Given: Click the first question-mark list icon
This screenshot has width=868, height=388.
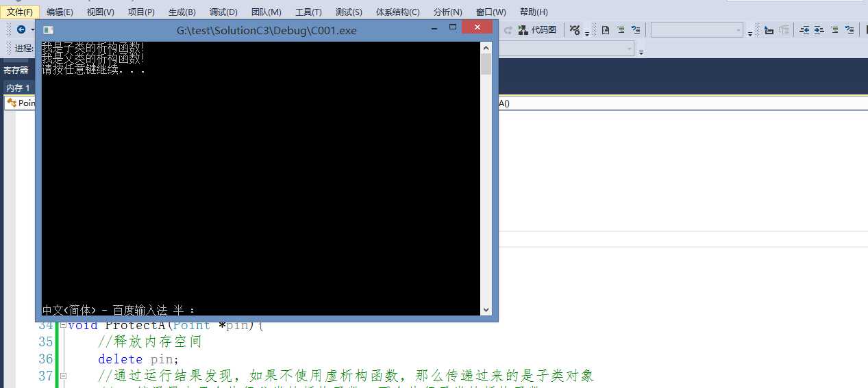Looking at the screenshot, I should pos(636,29).
